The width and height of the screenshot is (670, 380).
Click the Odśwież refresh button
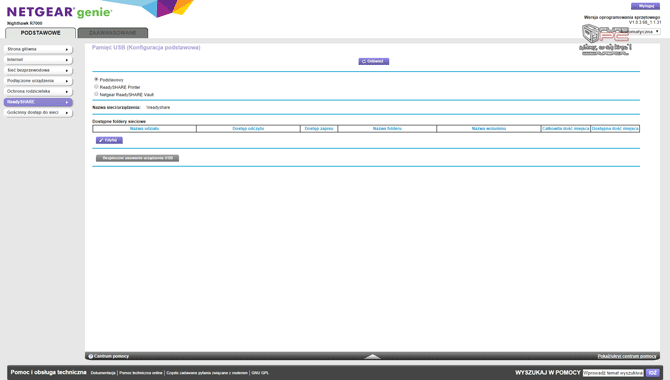373,62
